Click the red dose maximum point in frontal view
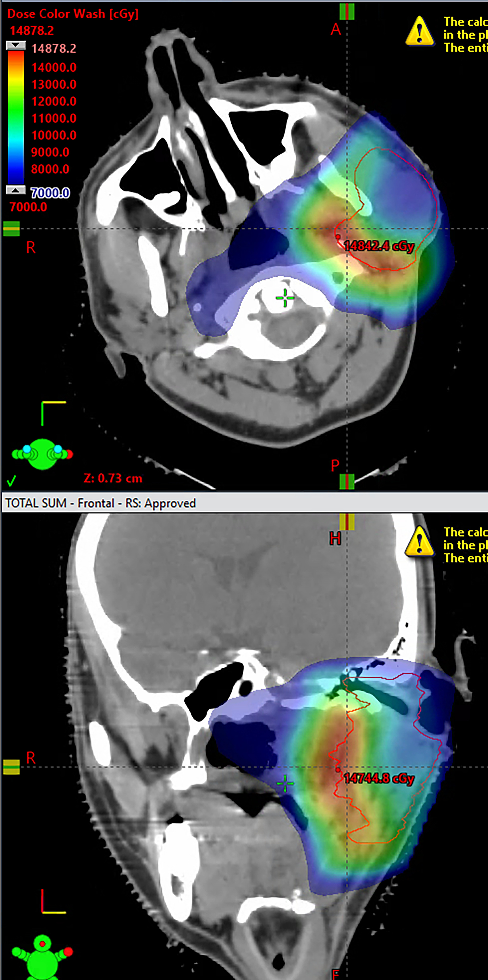 (338, 770)
